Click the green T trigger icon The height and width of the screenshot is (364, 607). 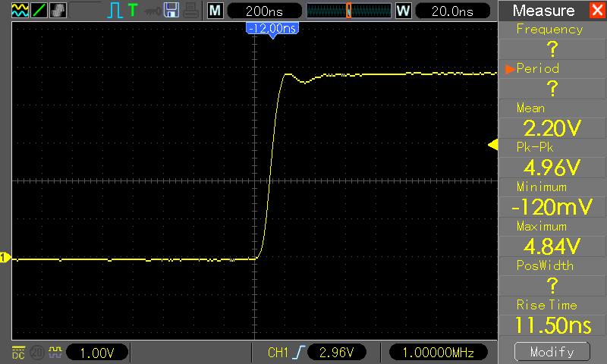tap(133, 10)
